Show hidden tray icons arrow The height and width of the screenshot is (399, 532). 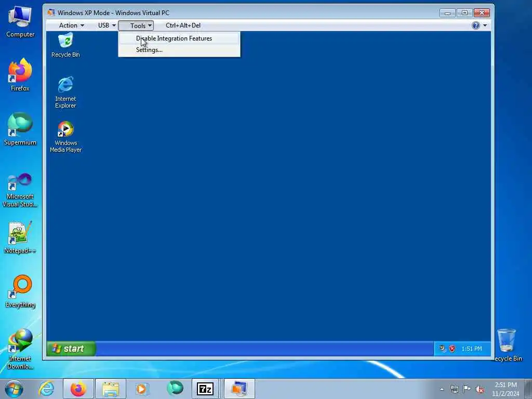click(x=442, y=389)
